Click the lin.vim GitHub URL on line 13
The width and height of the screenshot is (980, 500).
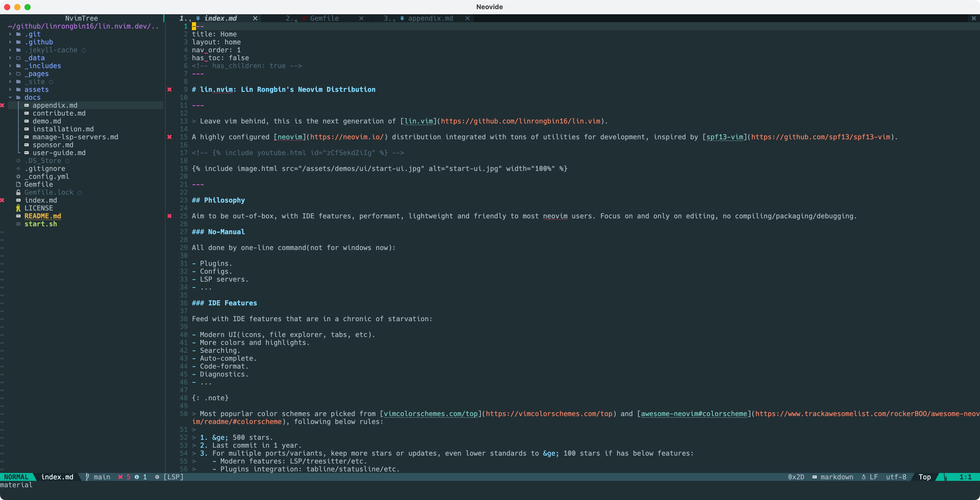coord(520,121)
